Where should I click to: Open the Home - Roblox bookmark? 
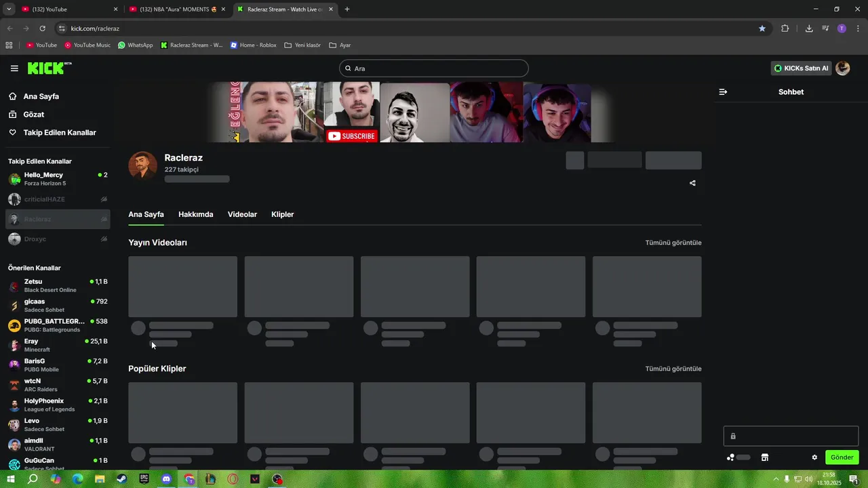254,45
